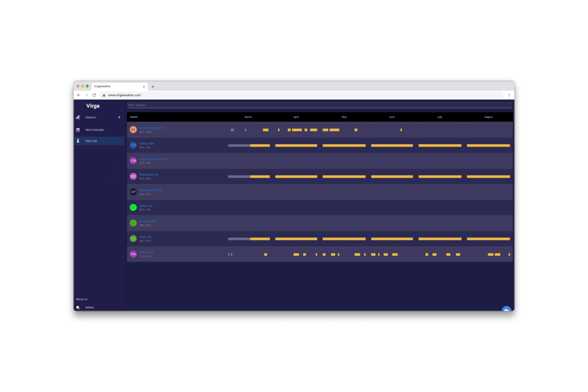
Task: Click the About us link
Action: click(x=81, y=299)
